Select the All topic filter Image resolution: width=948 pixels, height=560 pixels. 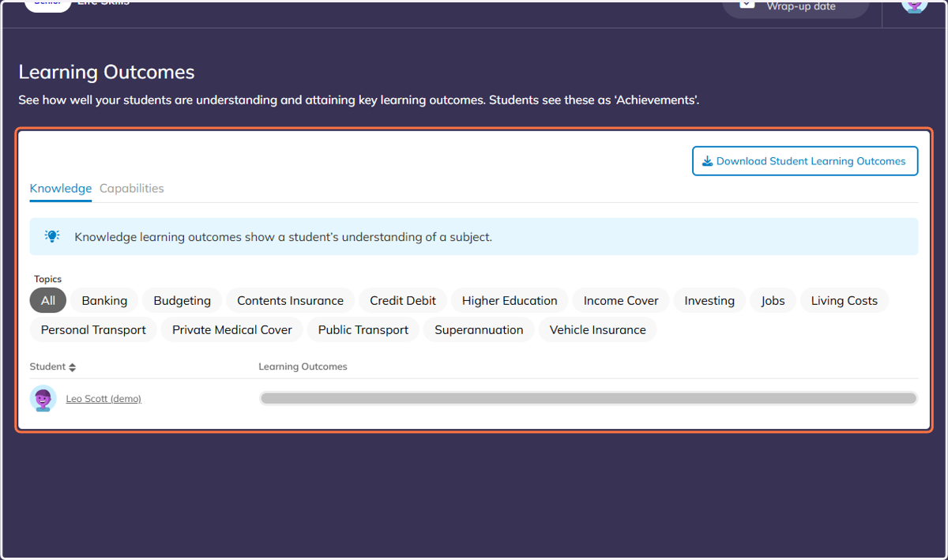(48, 301)
